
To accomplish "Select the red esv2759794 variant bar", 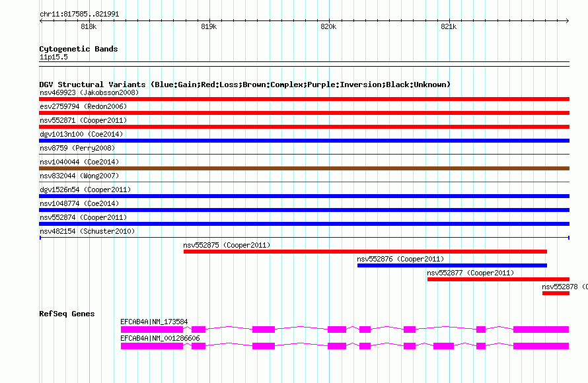I will point(304,113).
